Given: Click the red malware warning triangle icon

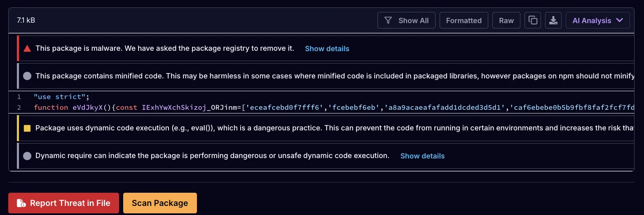Looking at the screenshot, I should tap(27, 49).
